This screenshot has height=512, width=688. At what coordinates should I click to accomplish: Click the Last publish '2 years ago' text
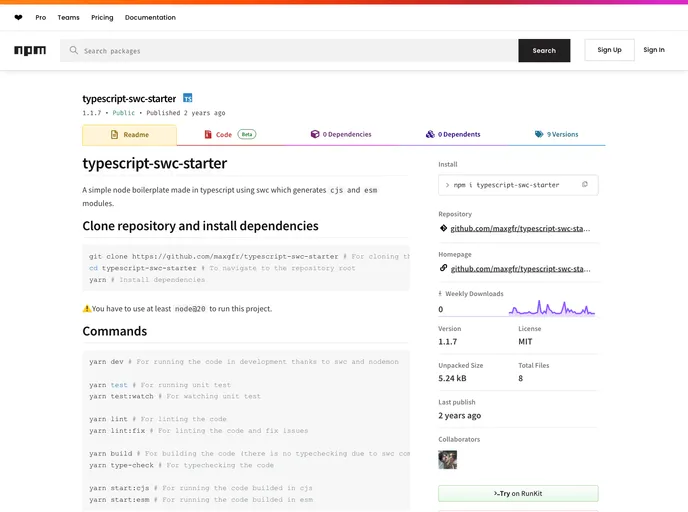point(459,415)
